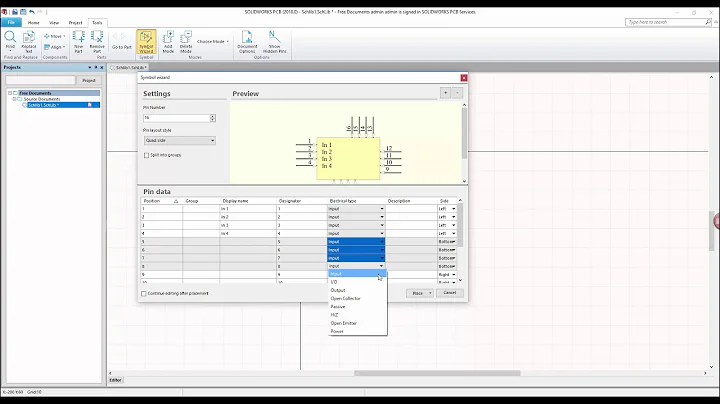
Task: Click the Project button in Projects panel
Action: click(x=89, y=80)
